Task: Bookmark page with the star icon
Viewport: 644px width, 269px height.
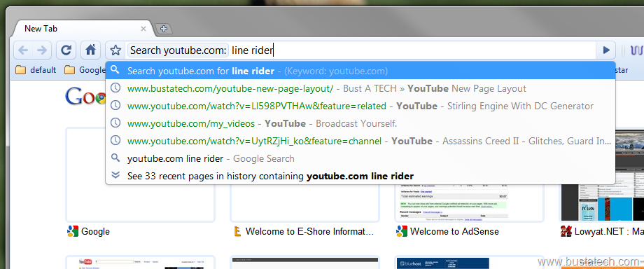Action: pyautogui.click(x=115, y=50)
